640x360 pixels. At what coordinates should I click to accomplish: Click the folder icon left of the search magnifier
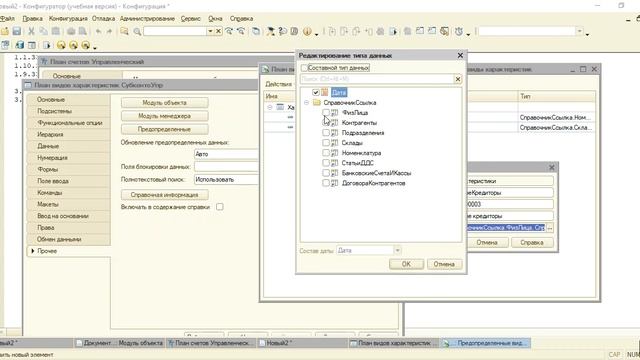click(124, 31)
